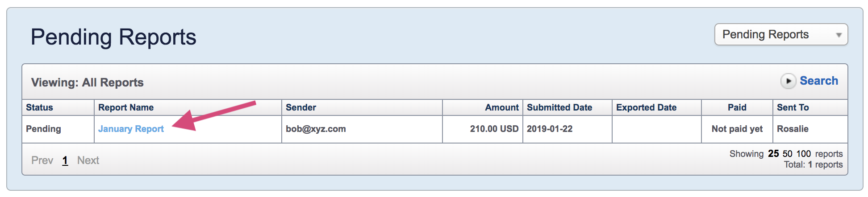The width and height of the screenshot is (868, 197).
Task: Click the dropdown arrow beside Pending Reports
Action: [x=839, y=35]
